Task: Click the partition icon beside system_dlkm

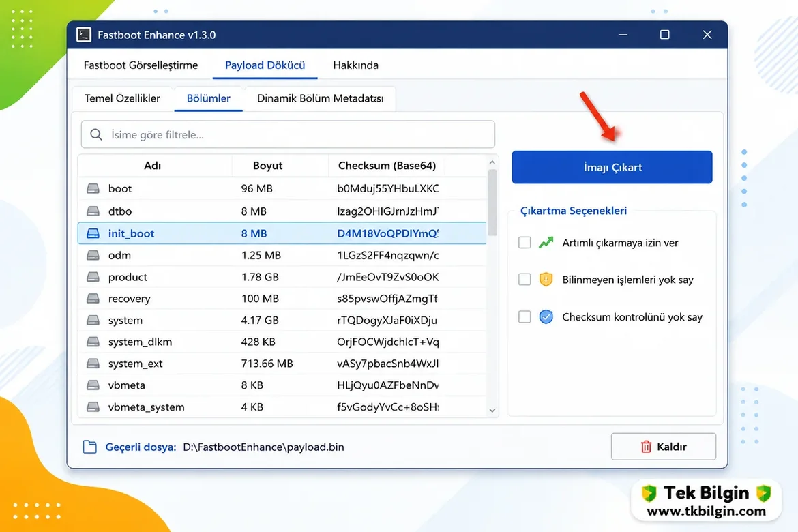Action: [93, 342]
